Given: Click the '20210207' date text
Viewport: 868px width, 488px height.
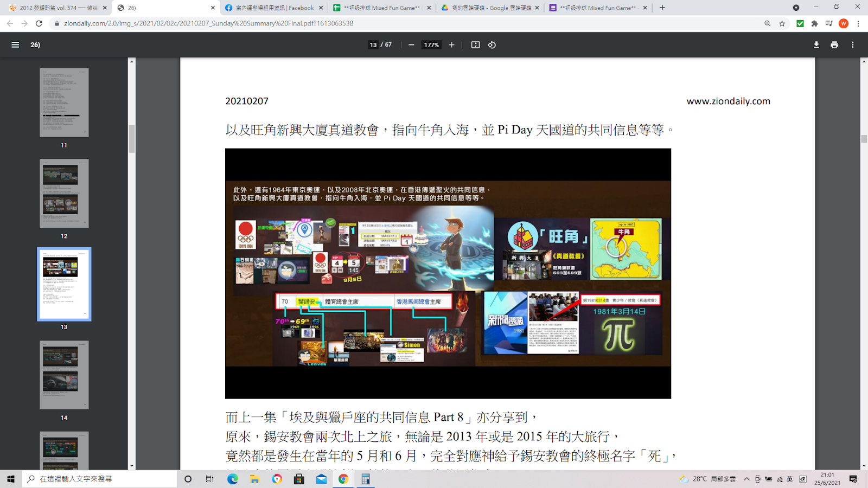Looking at the screenshot, I should [x=247, y=101].
